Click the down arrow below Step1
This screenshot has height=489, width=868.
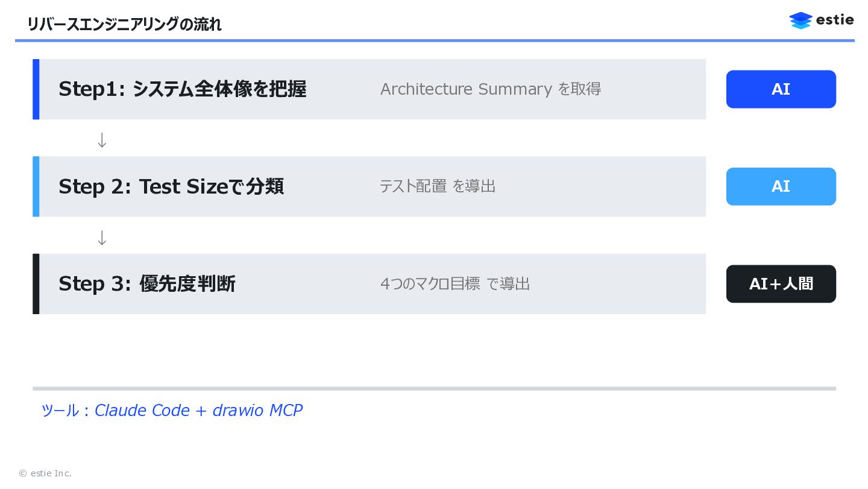click(102, 140)
